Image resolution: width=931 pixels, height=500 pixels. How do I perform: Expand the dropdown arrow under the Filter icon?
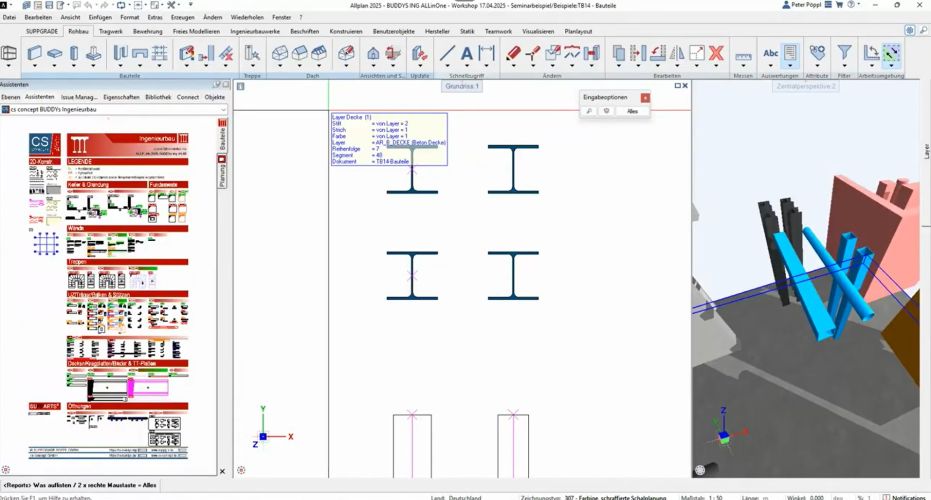(x=844, y=67)
